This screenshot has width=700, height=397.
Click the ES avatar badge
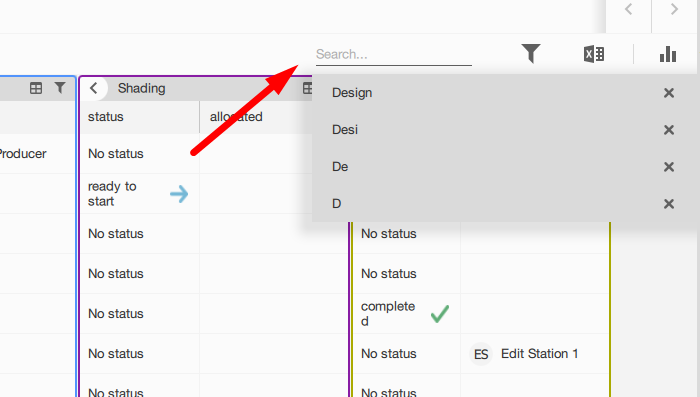pos(481,354)
